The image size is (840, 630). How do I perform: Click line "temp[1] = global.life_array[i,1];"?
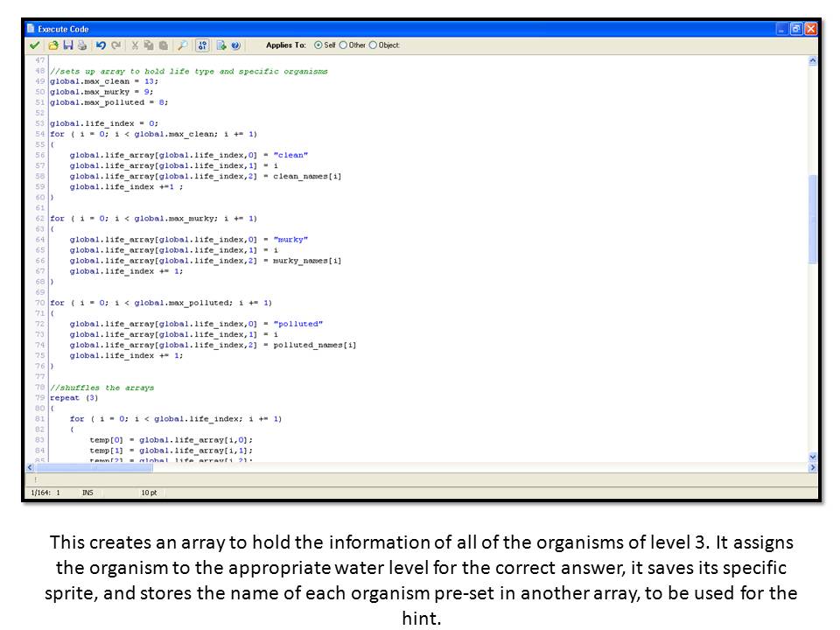pos(171,451)
